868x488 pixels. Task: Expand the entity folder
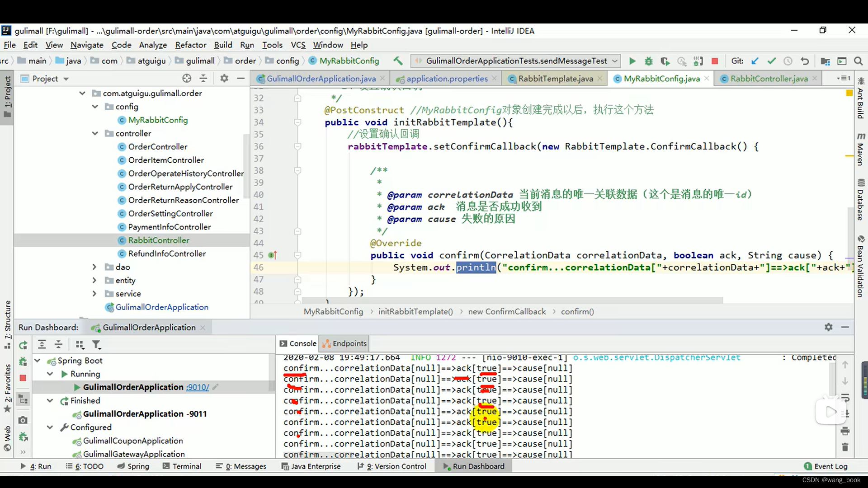[x=94, y=280]
